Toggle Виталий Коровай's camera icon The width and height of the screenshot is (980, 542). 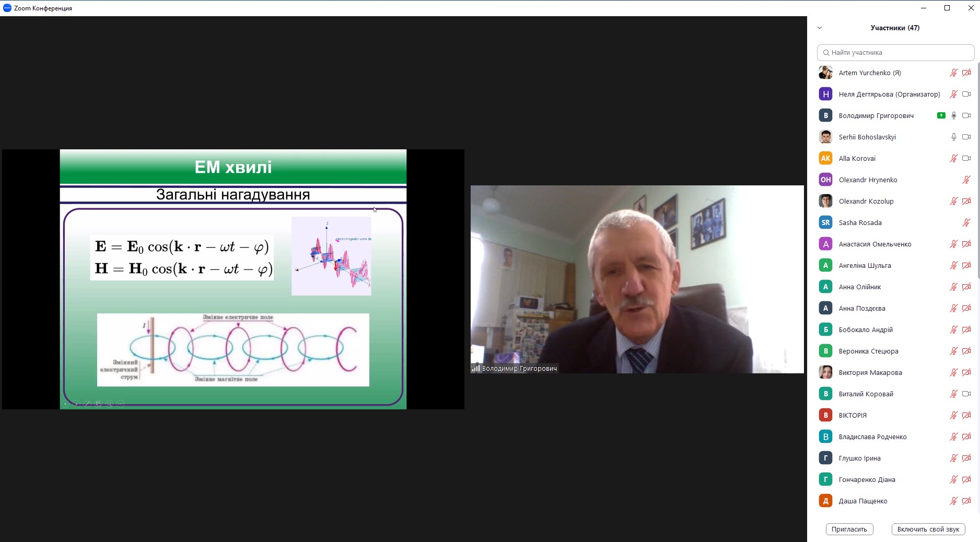click(966, 394)
